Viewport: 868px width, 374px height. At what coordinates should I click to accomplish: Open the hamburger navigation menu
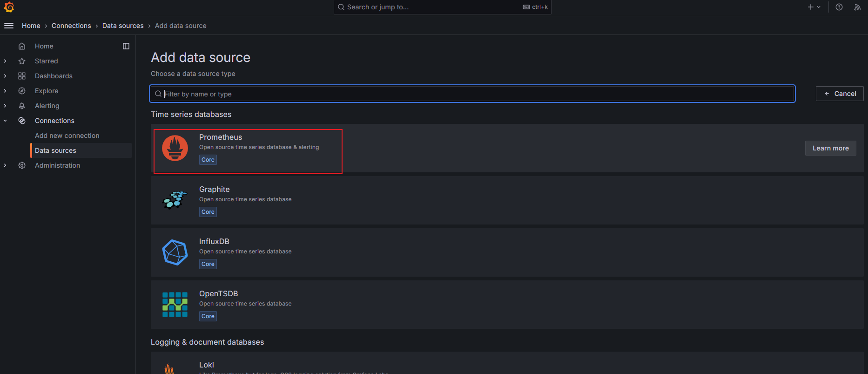tap(9, 26)
